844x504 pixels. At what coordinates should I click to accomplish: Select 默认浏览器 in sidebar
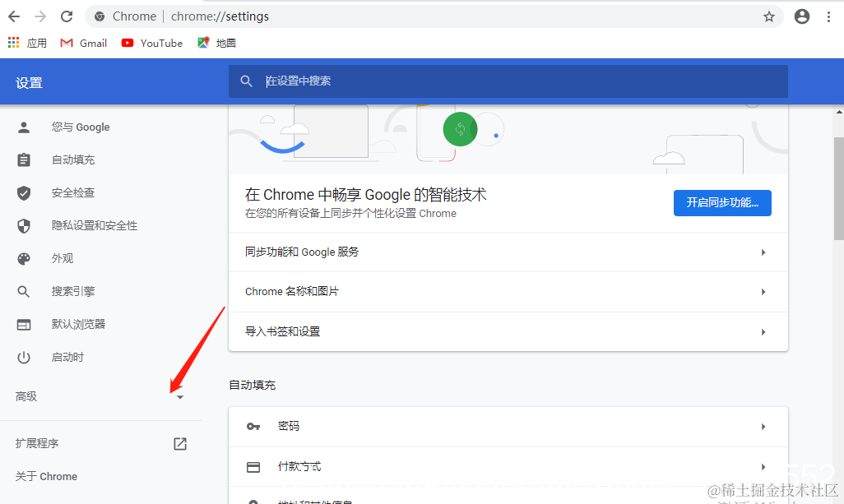[79, 324]
